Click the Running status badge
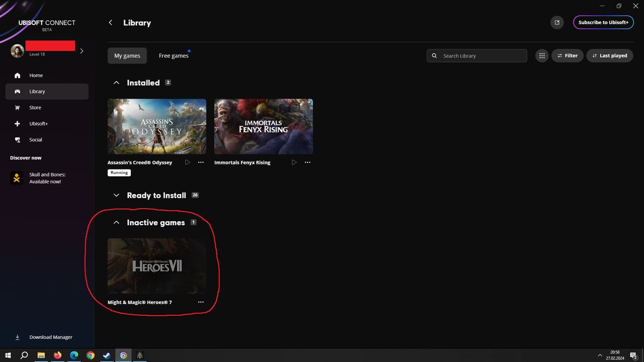 pos(119,172)
